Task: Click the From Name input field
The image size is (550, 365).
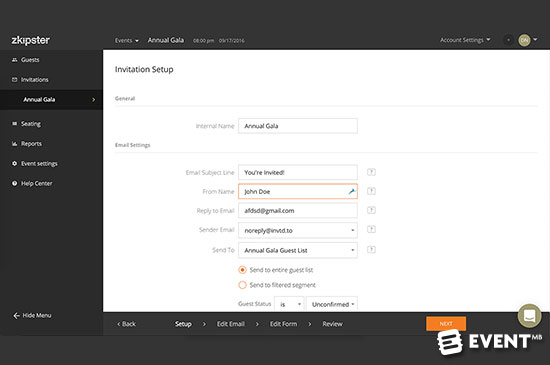Action: (298, 191)
